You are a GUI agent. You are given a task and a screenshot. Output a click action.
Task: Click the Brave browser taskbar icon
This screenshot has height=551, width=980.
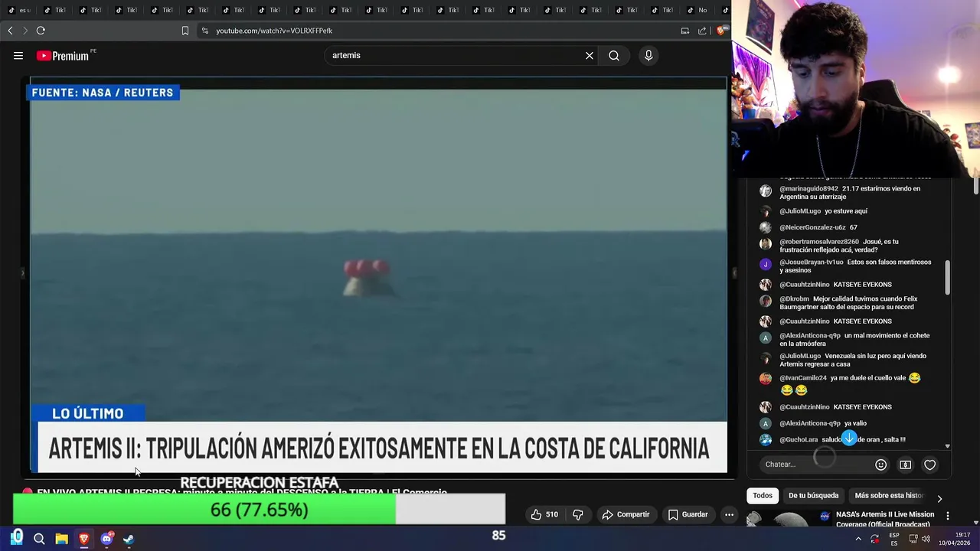83,539
